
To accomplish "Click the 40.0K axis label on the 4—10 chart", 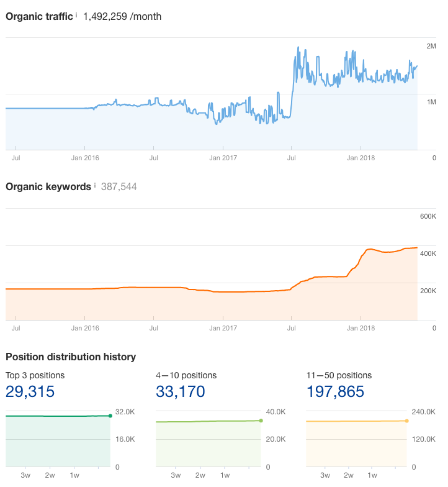I will point(276,412).
